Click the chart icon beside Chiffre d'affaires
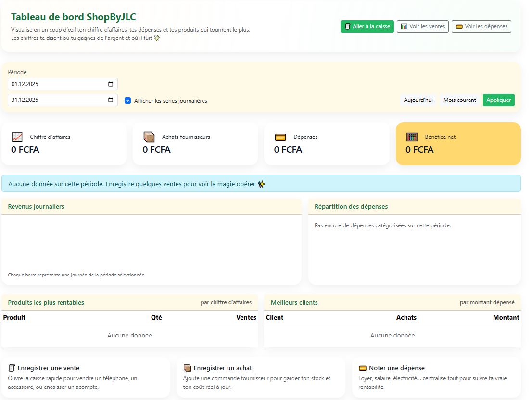This screenshot has height=400, width=532. tap(17, 137)
